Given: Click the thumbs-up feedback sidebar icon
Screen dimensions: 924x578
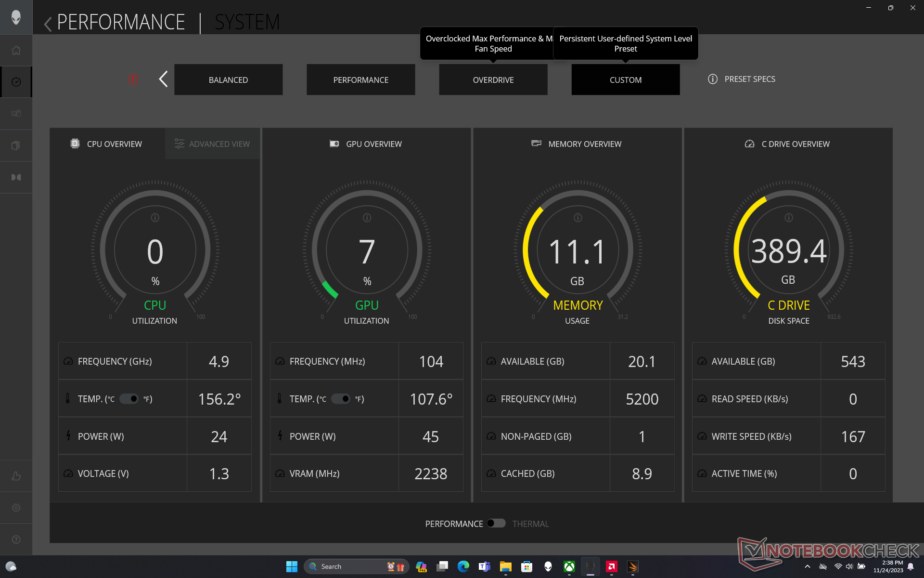Looking at the screenshot, I should 16,476.
